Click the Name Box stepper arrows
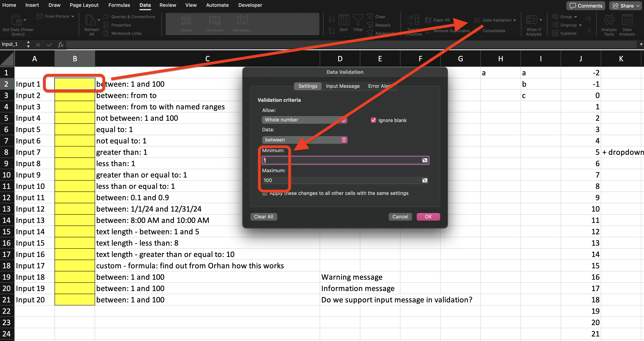Image resolution: width=644 pixels, height=341 pixels. [28, 44]
